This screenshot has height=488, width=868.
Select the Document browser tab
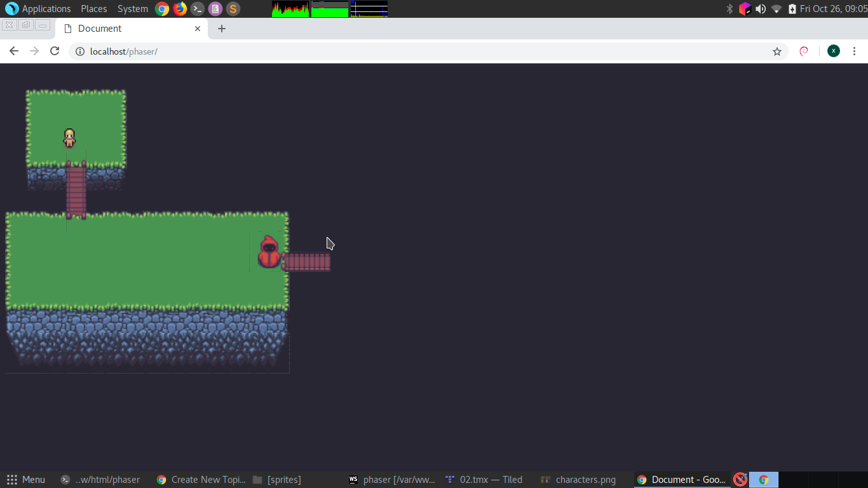coord(127,29)
